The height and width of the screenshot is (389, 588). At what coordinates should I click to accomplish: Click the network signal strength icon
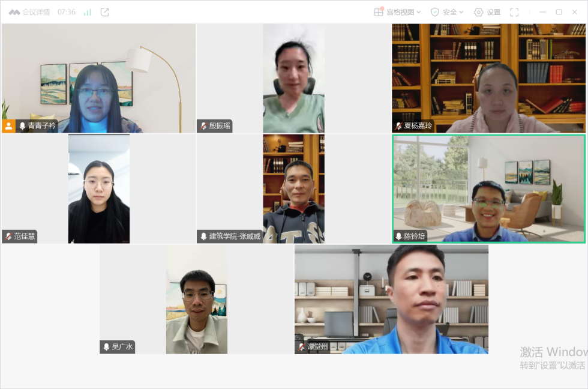click(x=88, y=12)
